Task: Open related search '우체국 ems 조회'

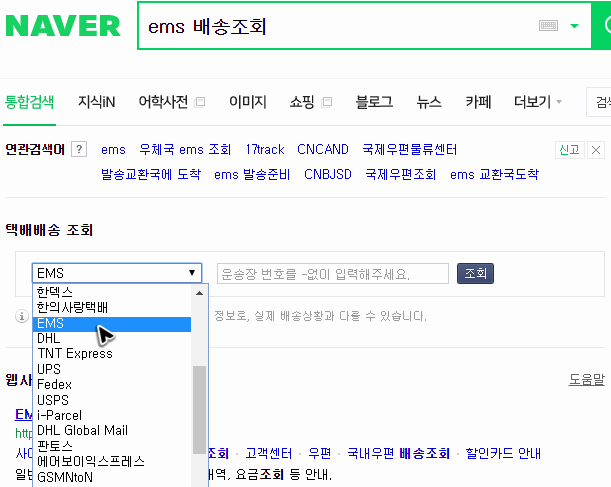Action: (x=185, y=150)
